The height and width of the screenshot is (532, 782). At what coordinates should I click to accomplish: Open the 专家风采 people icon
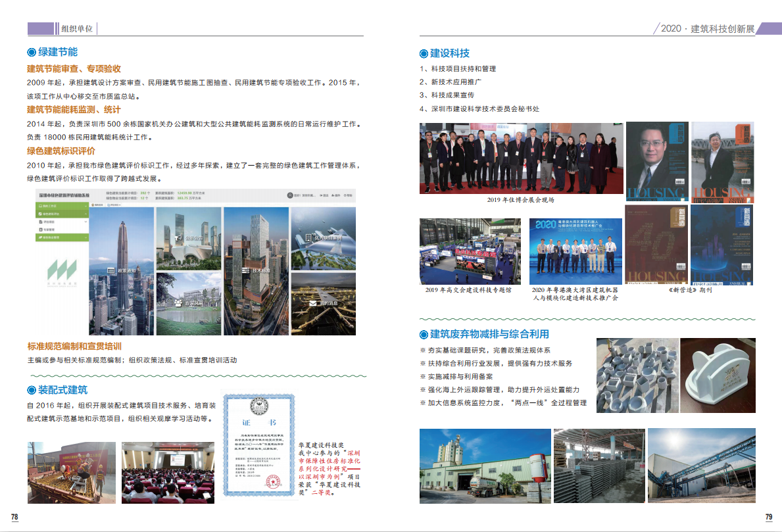[178, 302]
